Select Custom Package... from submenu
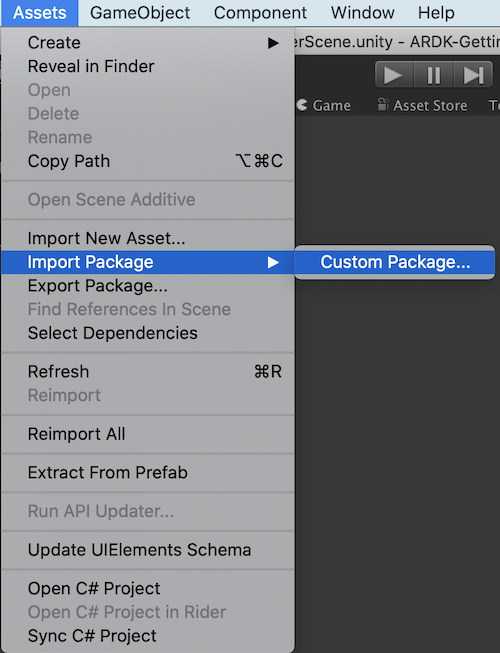The height and width of the screenshot is (653, 500). click(x=395, y=262)
